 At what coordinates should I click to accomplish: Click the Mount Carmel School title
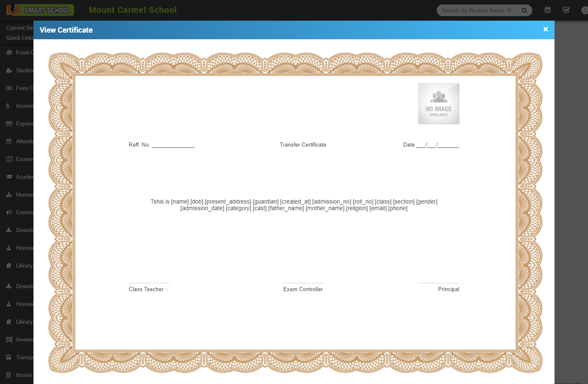coord(133,10)
